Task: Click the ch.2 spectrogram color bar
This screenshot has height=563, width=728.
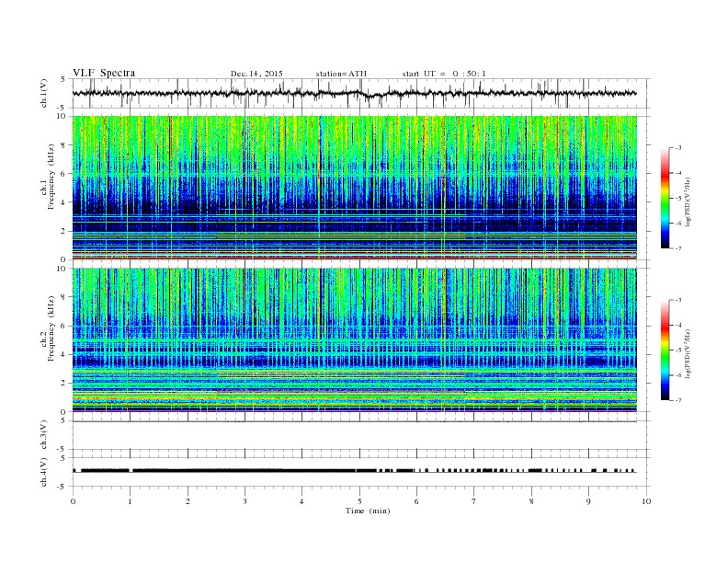Action: [665, 350]
